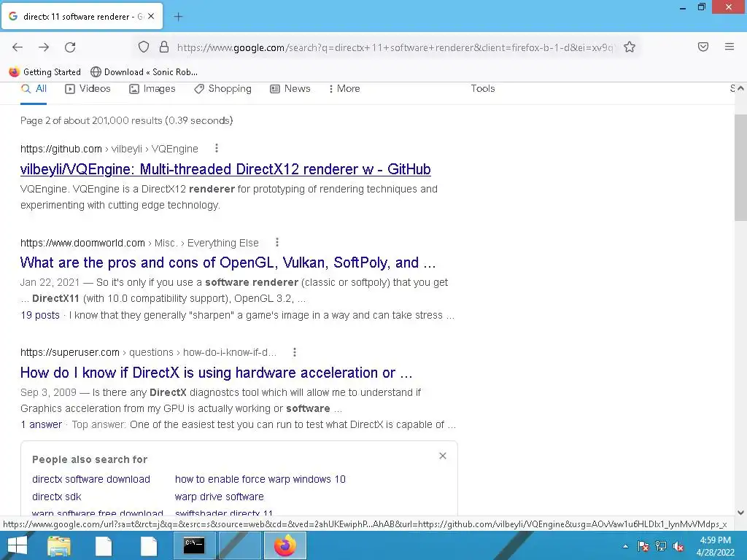Image resolution: width=747 pixels, height=560 pixels.
Task: Click the URL address bar
Action: [395, 47]
